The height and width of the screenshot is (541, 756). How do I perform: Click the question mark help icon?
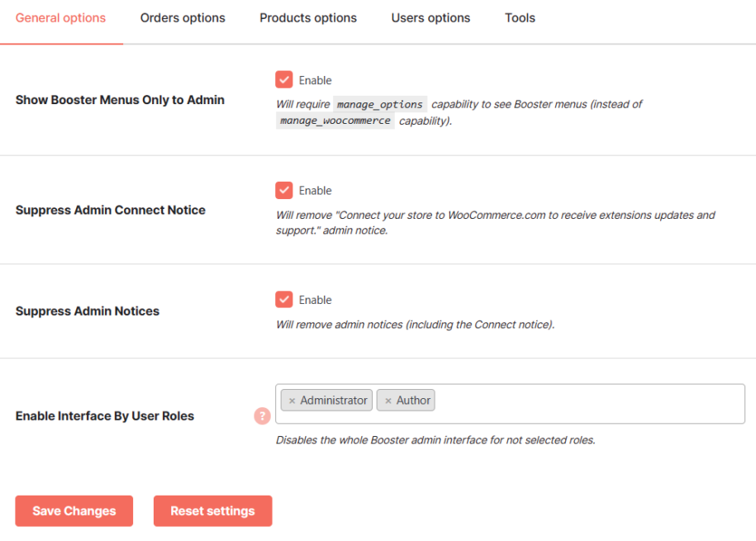click(262, 415)
